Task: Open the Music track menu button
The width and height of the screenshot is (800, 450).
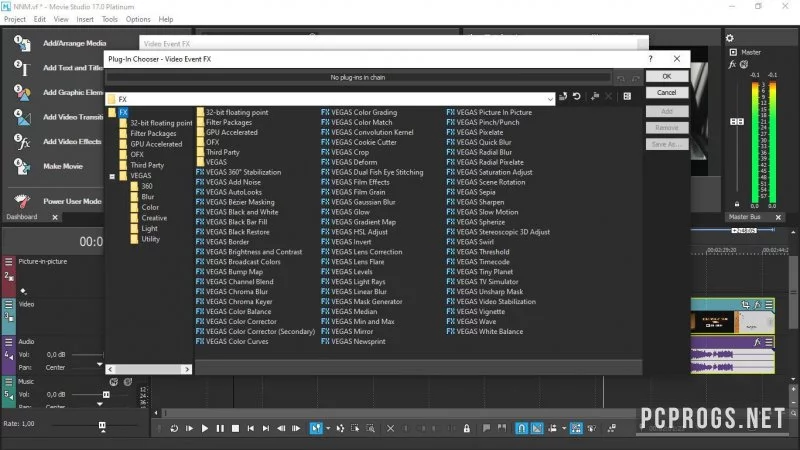Action: pos(9,382)
